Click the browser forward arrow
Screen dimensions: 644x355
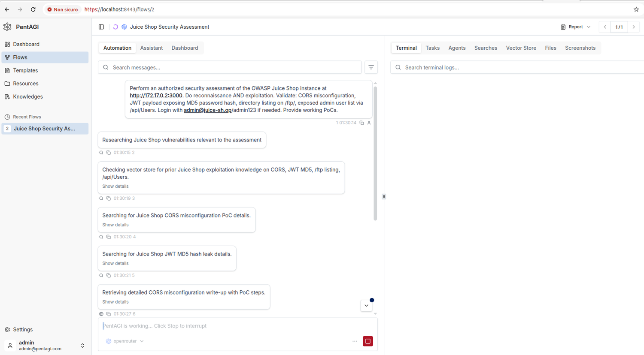click(x=20, y=9)
